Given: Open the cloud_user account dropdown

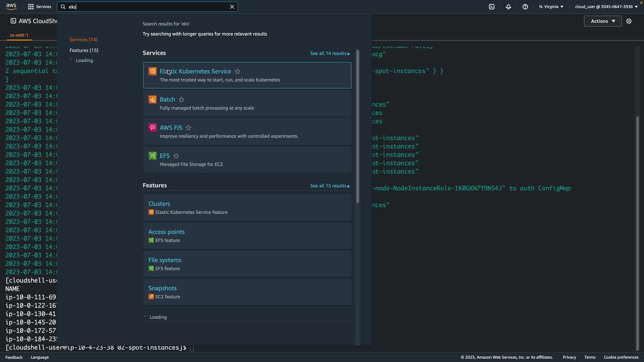Looking at the screenshot, I should click(606, 7).
